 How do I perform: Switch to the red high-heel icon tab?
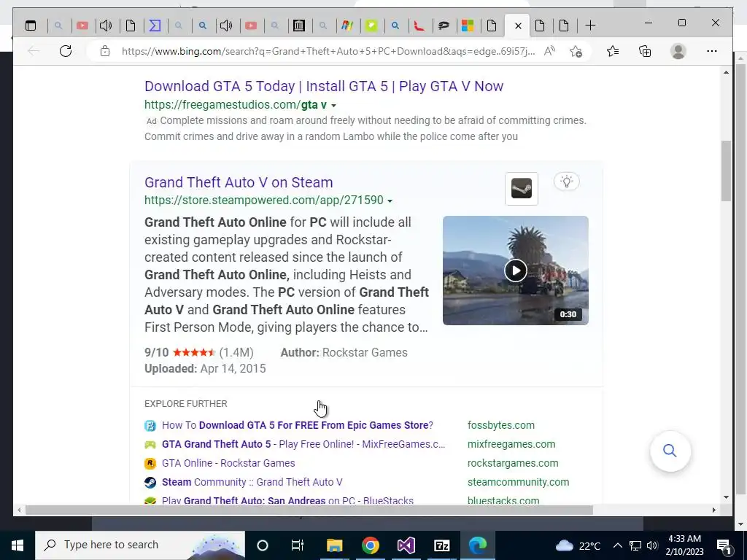pyautogui.click(x=419, y=26)
